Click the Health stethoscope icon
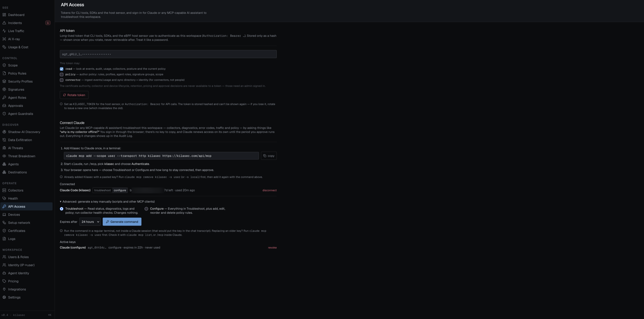The height and width of the screenshot is (319, 644). coord(4,198)
